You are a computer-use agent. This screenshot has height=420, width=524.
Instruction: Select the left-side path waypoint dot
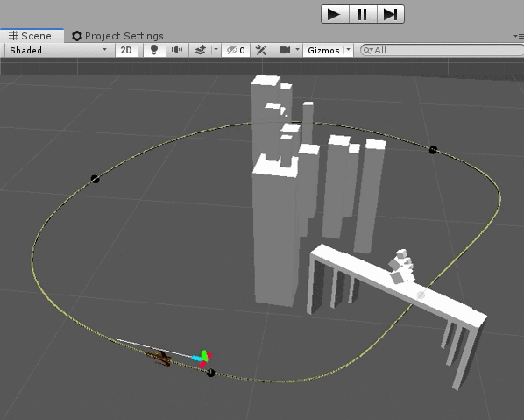point(95,179)
